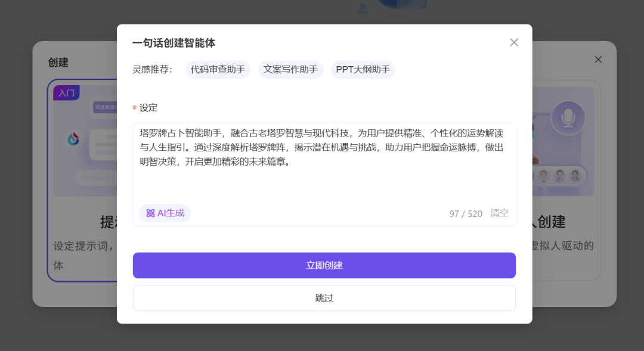Select the 文案写作助手 suggestion chip
The width and height of the screenshot is (644, 351).
point(290,69)
